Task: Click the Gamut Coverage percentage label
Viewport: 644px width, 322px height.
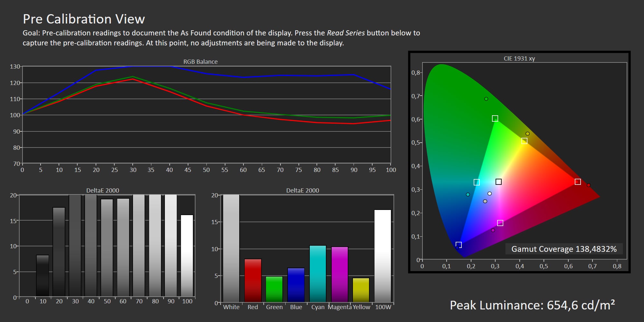Action: click(x=564, y=249)
